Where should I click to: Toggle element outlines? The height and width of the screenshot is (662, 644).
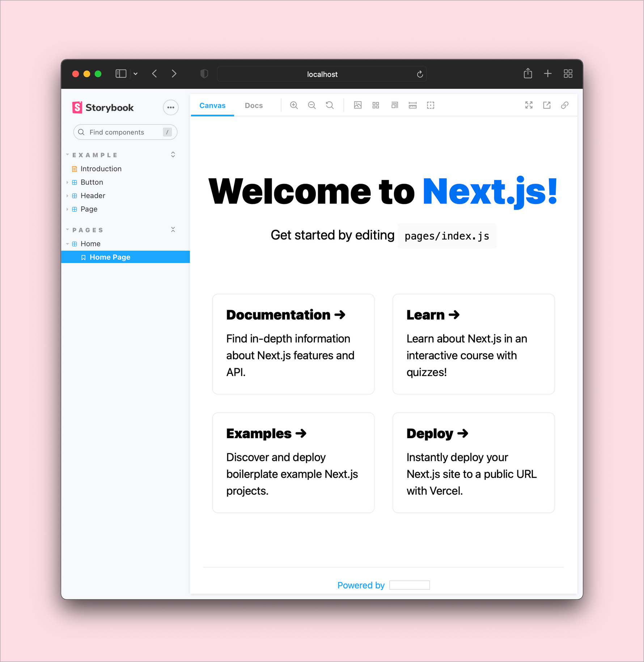(431, 105)
